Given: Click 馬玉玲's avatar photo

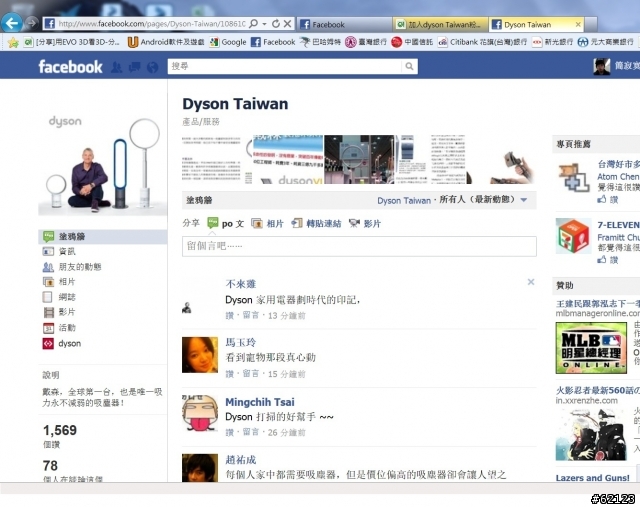Looking at the screenshot, I should coord(200,355).
